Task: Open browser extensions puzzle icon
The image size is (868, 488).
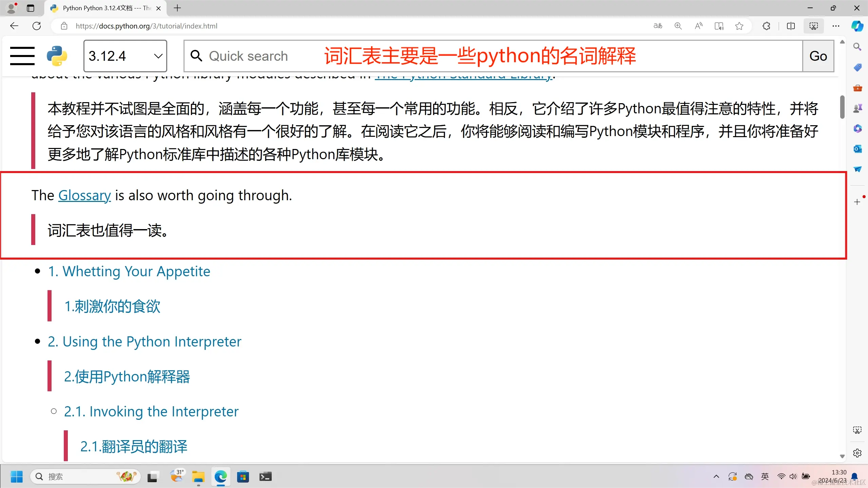Action: (766, 26)
